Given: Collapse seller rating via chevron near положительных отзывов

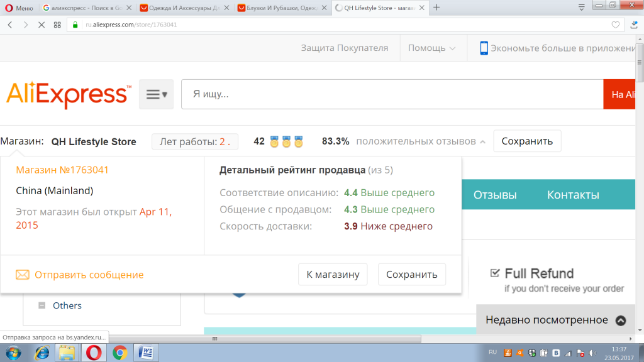Looking at the screenshot, I should pos(482,141).
